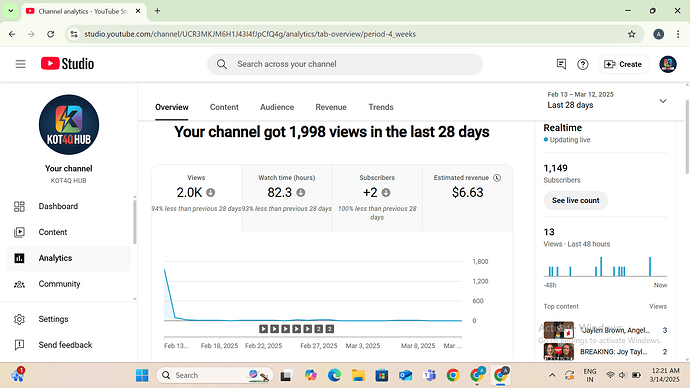690x388 pixels.
Task: Select the Estimated revenue metric card
Action: click(x=468, y=198)
